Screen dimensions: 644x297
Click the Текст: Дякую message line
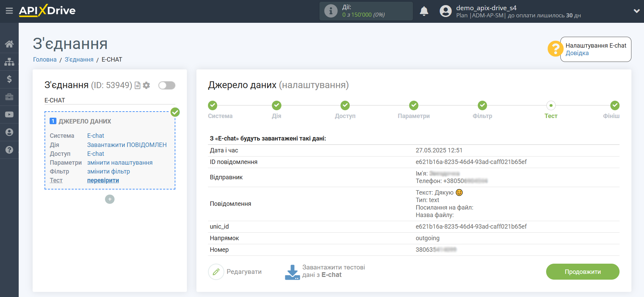click(439, 193)
